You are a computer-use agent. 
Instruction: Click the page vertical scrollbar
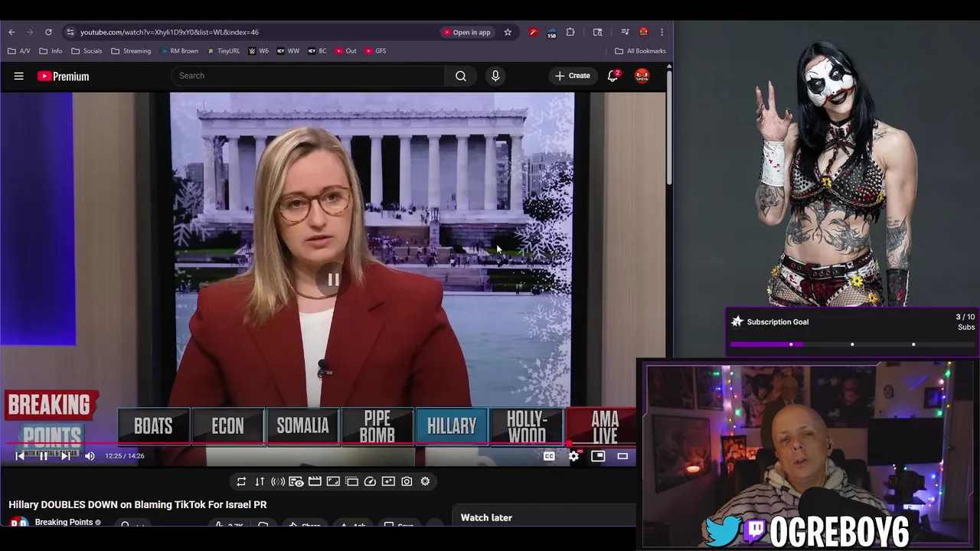click(x=669, y=126)
